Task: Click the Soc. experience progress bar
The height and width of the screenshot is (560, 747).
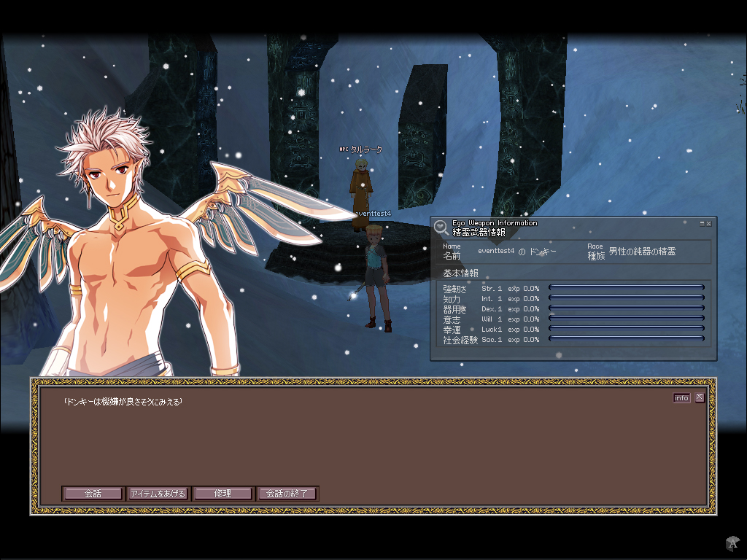Action: pyautogui.click(x=626, y=339)
